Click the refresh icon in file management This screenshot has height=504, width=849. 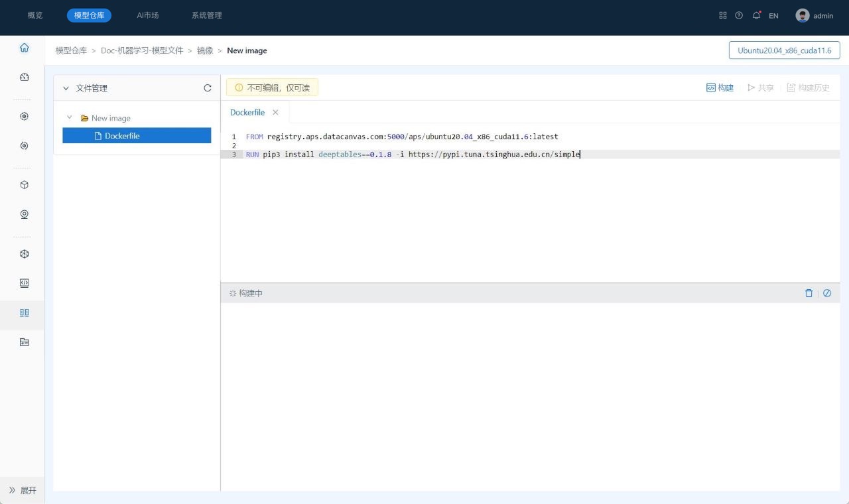click(x=208, y=88)
